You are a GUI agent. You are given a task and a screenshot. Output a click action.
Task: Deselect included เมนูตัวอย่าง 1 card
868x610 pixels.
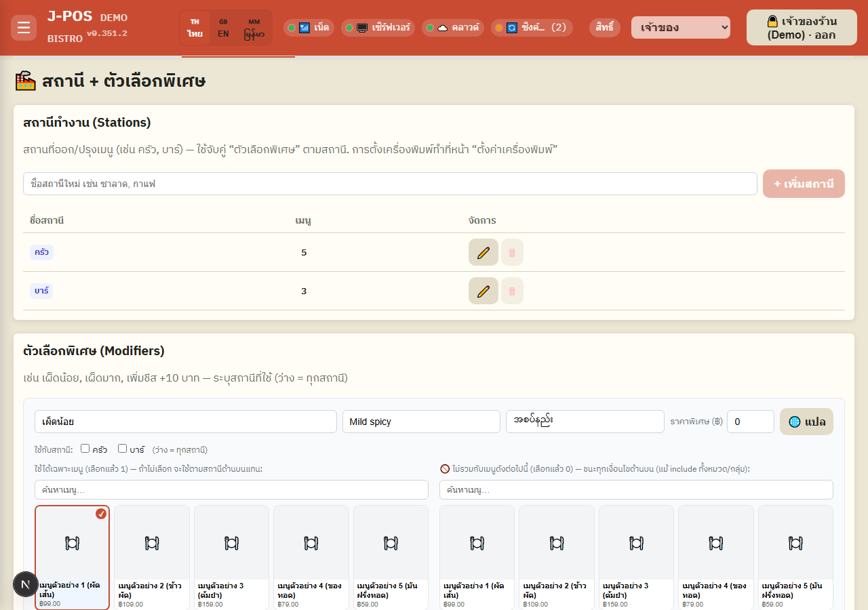click(73, 557)
